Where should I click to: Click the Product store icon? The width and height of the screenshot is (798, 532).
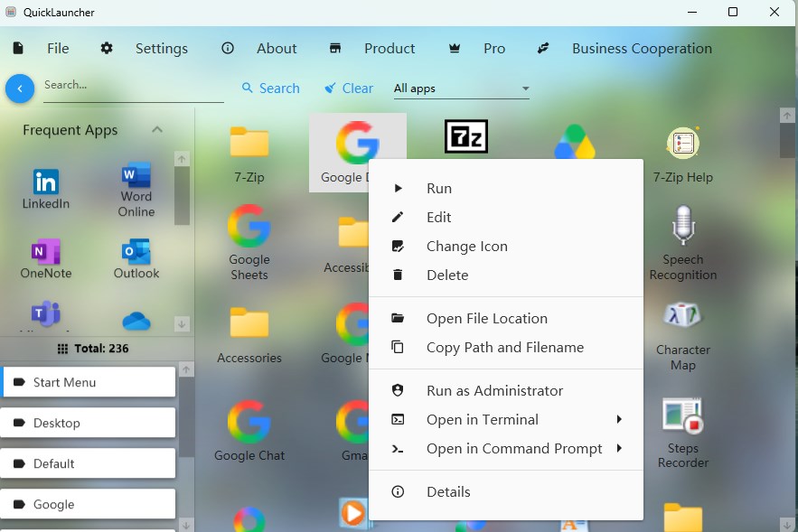335,48
